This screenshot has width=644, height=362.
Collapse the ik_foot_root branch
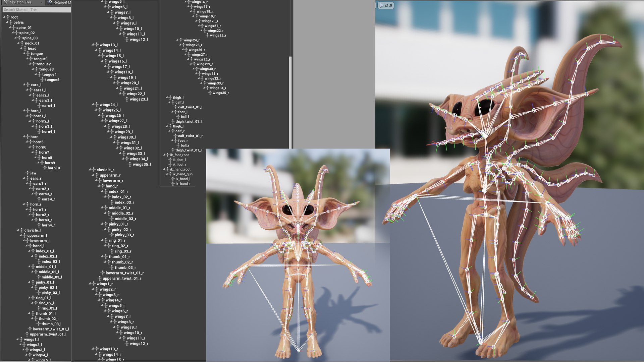coord(164,155)
